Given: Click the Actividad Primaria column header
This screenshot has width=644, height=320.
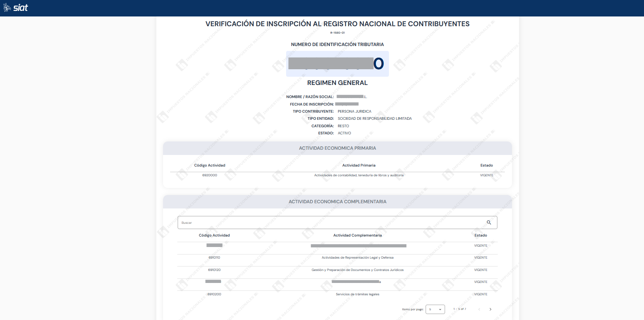Looking at the screenshot, I should pos(359,165).
